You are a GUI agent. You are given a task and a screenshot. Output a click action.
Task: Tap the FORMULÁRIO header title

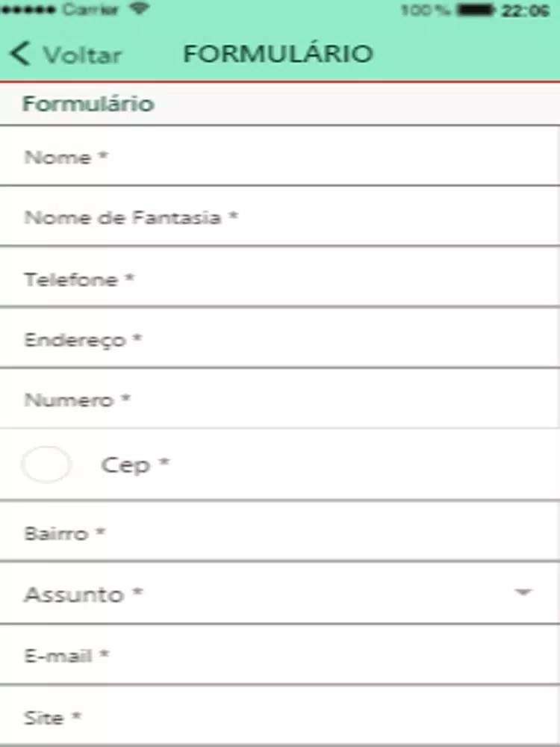pyautogui.click(x=278, y=52)
